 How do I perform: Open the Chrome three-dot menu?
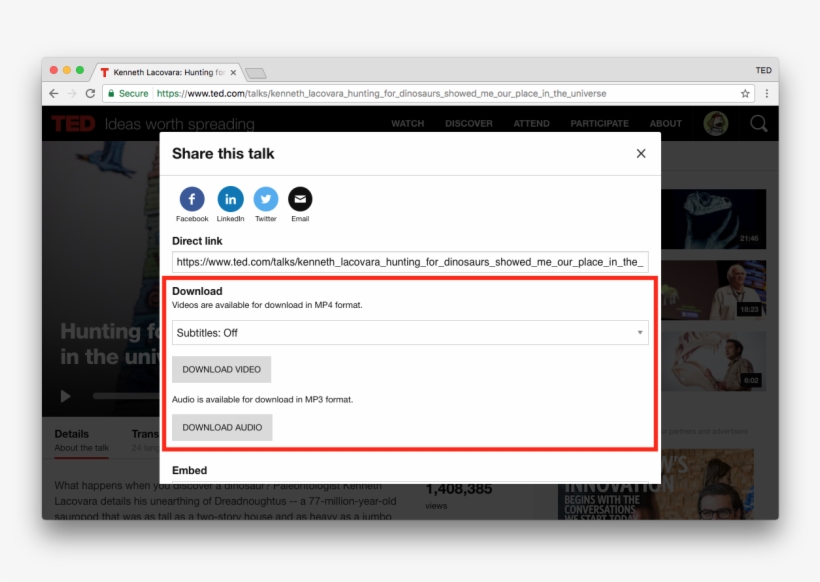767,94
